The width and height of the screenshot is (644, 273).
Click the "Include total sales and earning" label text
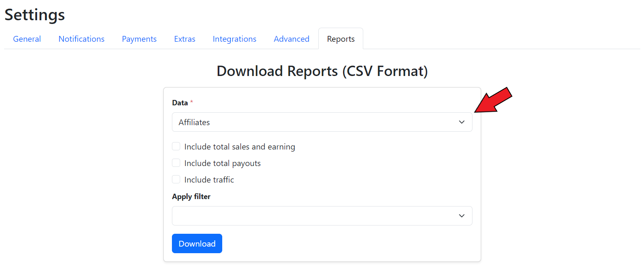coord(240,147)
